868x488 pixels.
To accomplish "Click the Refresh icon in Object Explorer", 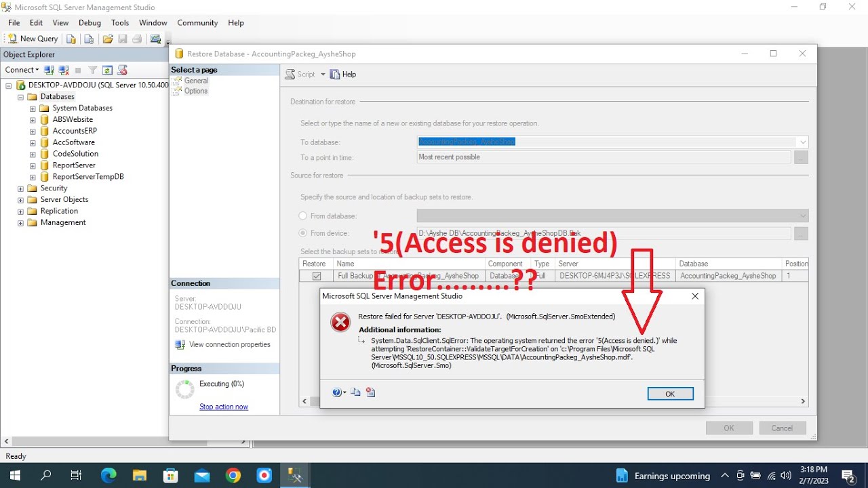I will click(x=107, y=70).
